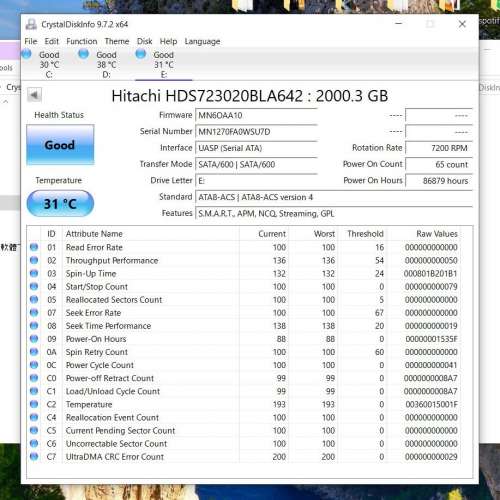This screenshot has width=500, height=500.
Task: Click the previous disk arrow button
Action: click(34, 95)
